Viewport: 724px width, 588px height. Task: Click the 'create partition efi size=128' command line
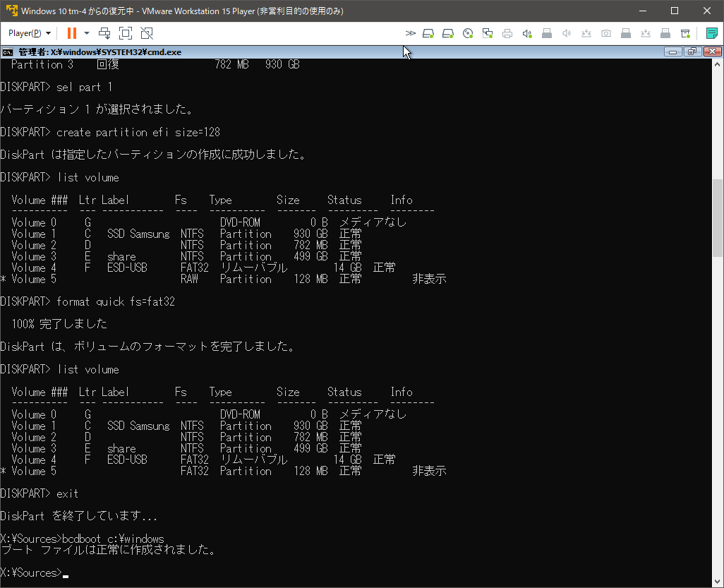pyautogui.click(x=110, y=133)
